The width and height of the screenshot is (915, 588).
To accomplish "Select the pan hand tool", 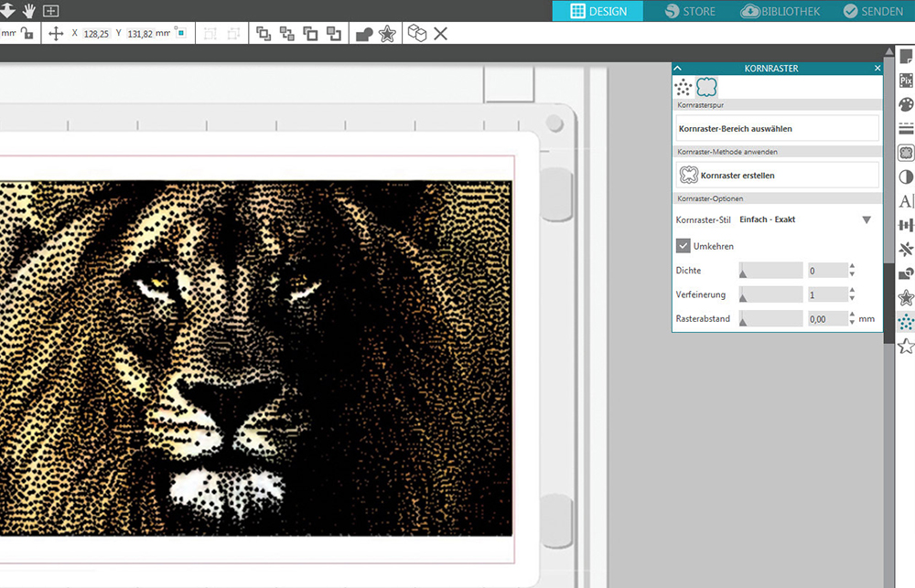I will [28, 10].
